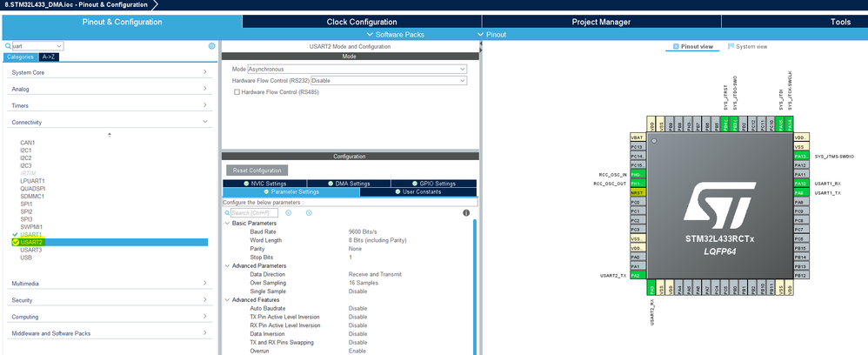Select the PA3 pin on the chip
Screen dimensions: 868x355
coord(651,289)
